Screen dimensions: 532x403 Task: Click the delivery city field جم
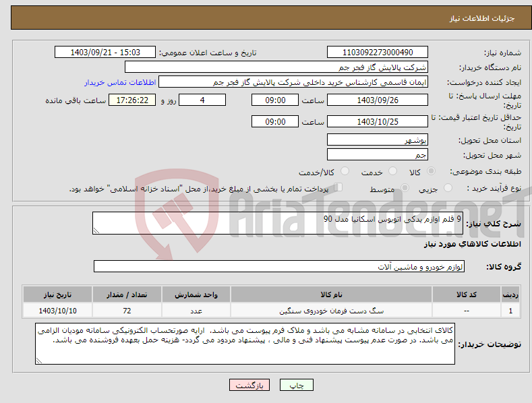378,155
